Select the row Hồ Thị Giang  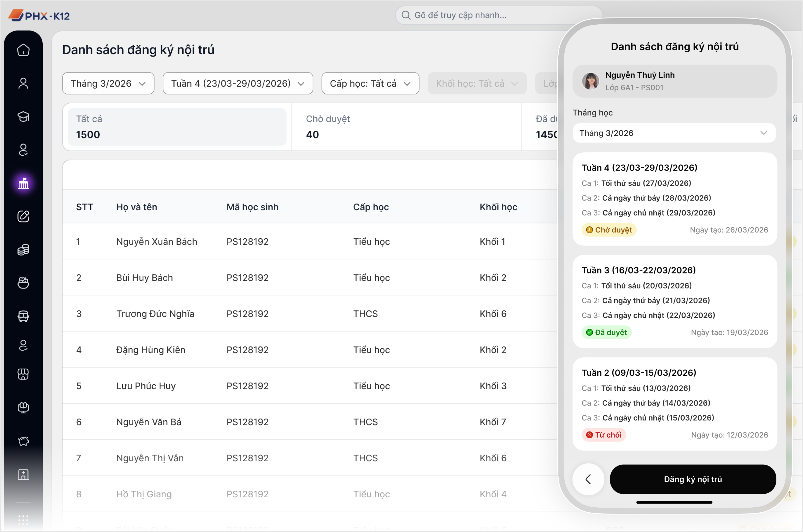click(x=310, y=494)
